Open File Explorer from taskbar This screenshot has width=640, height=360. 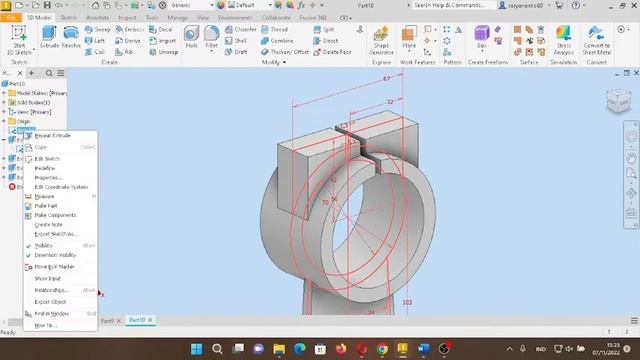pos(279,349)
